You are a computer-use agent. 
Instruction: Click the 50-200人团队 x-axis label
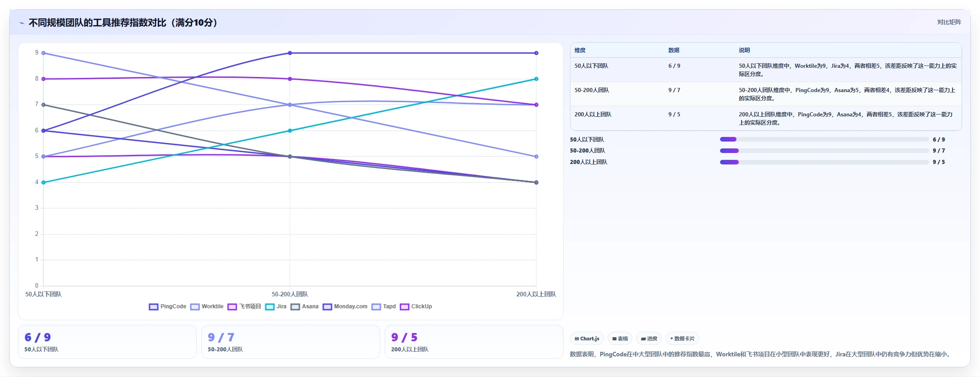tap(290, 294)
